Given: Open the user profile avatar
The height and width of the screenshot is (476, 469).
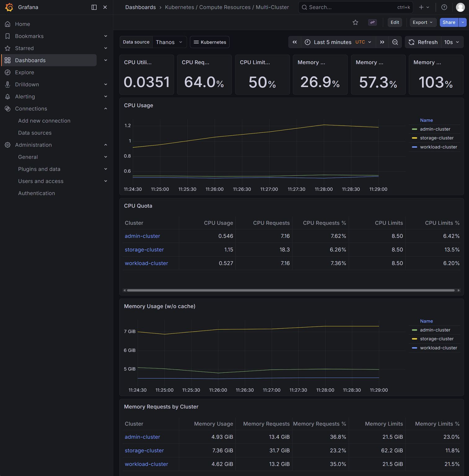Looking at the screenshot, I should pos(460,7).
